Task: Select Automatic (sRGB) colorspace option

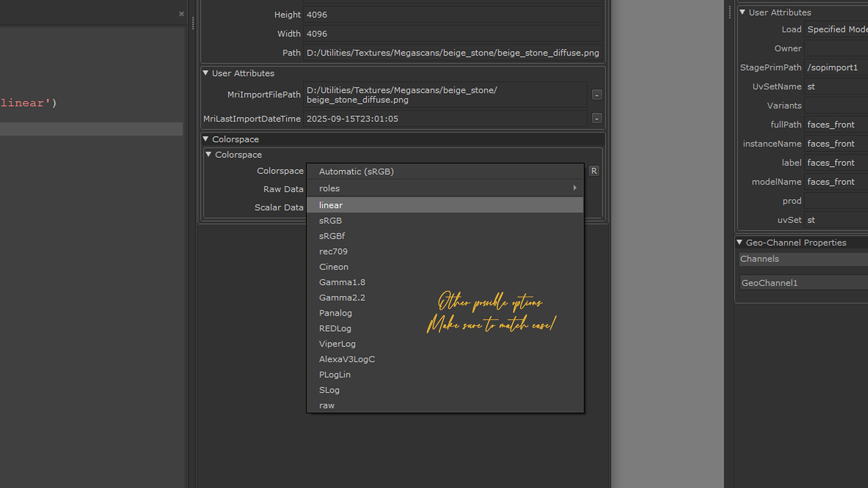Action: [356, 171]
